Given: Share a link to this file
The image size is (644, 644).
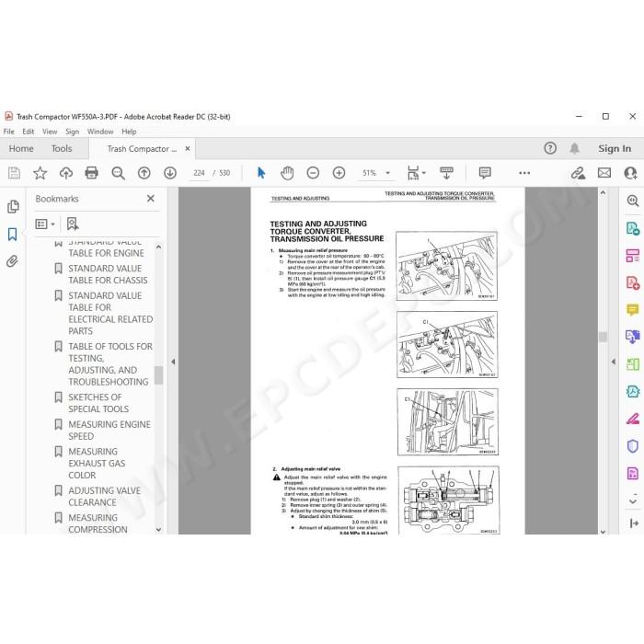Looking at the screenshot, I should pyautogui.click(x=579, y=173).
